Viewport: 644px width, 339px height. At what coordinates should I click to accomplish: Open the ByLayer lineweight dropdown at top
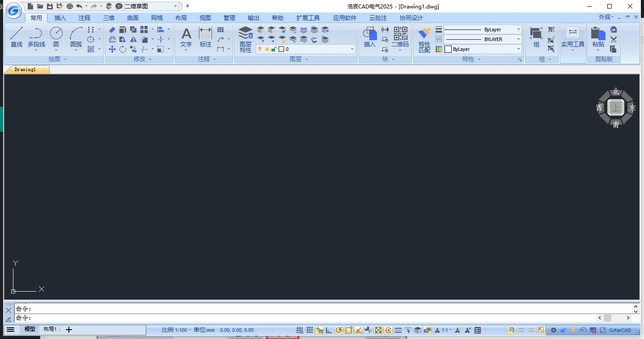click(518, 29)
